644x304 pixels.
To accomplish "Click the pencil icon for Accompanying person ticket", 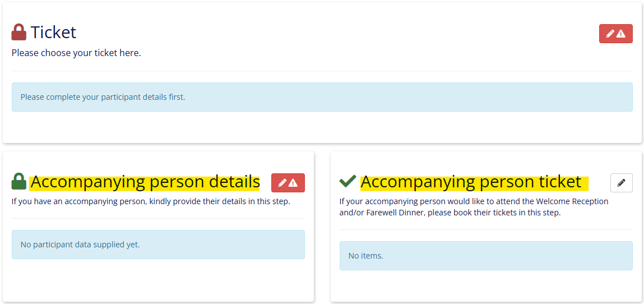I will 622,183.
